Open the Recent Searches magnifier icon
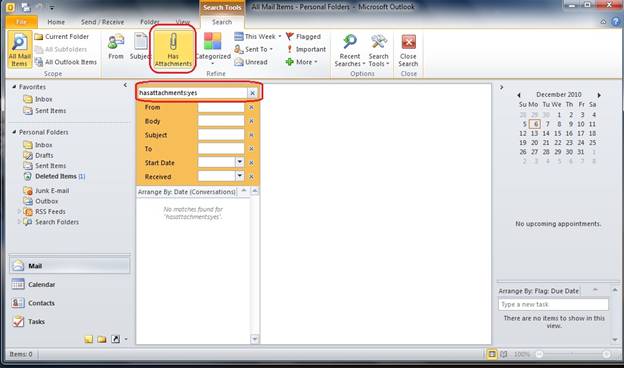The height and width of the screenshot is (368, 624). 349,42
